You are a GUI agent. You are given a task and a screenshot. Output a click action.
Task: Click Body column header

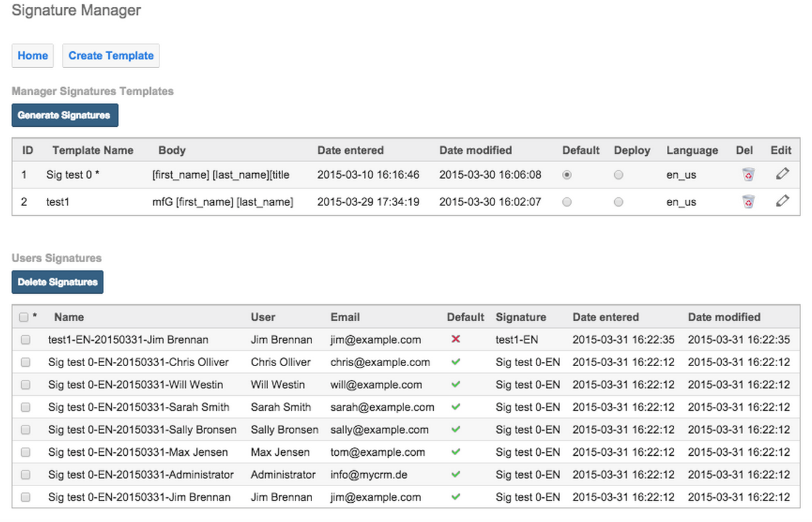(172, 150)
